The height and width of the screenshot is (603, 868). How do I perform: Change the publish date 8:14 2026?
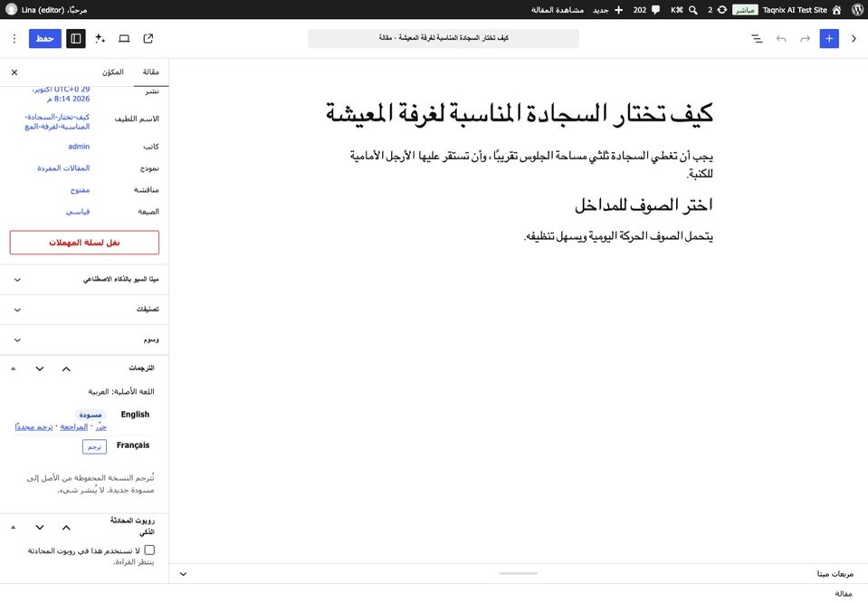[x=61, y=93]
